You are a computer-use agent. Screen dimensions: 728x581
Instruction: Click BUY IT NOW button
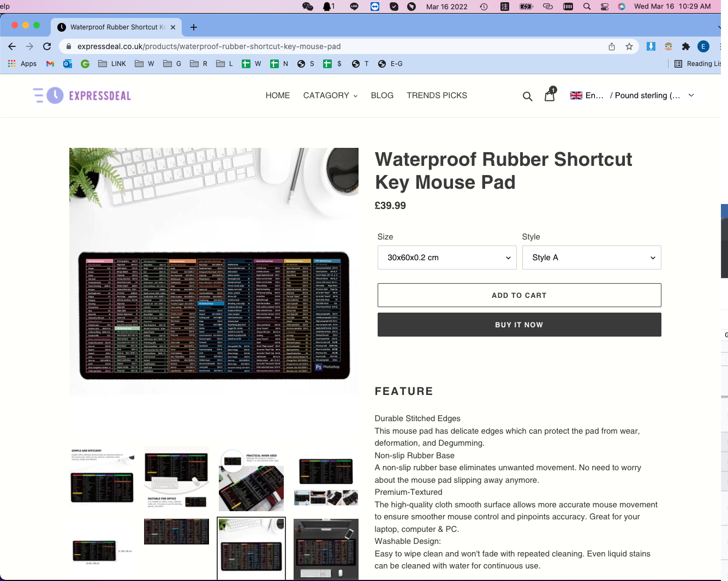pos(519,325)
